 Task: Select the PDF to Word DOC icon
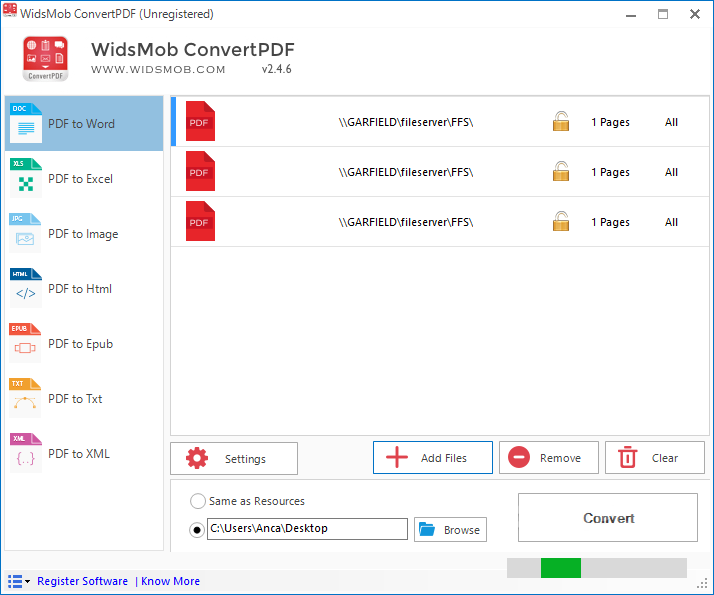pyautogui.click(x=26, y=123)
